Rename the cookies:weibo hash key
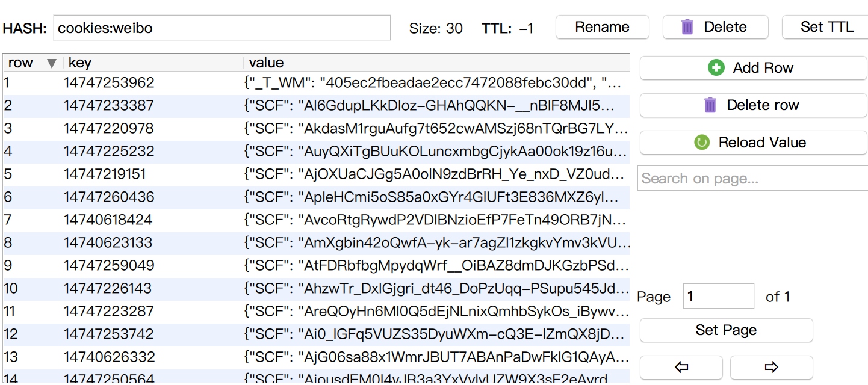The image size is (868, 385). (602, 27)
